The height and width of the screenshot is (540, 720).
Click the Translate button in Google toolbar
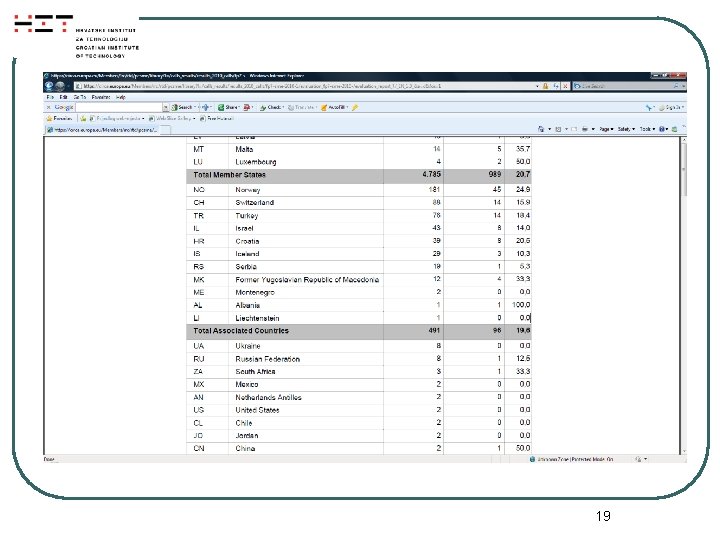[302, 107]
